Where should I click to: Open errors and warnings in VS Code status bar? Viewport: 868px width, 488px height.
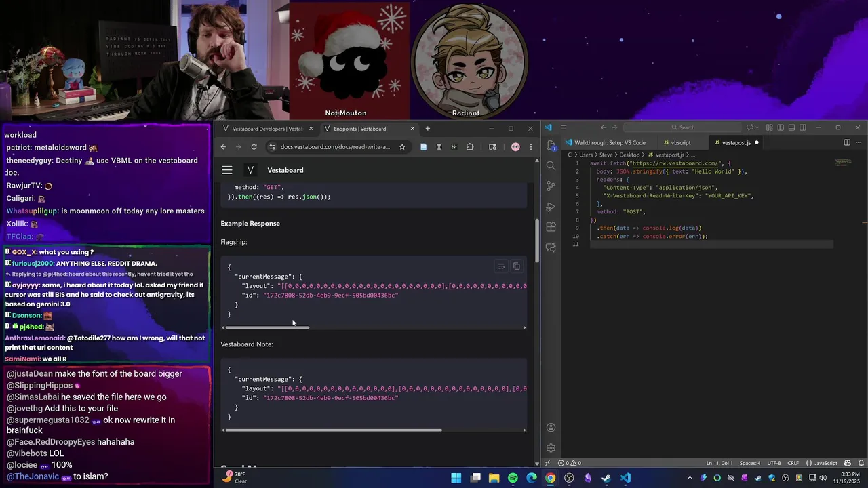tap(570, 463)
